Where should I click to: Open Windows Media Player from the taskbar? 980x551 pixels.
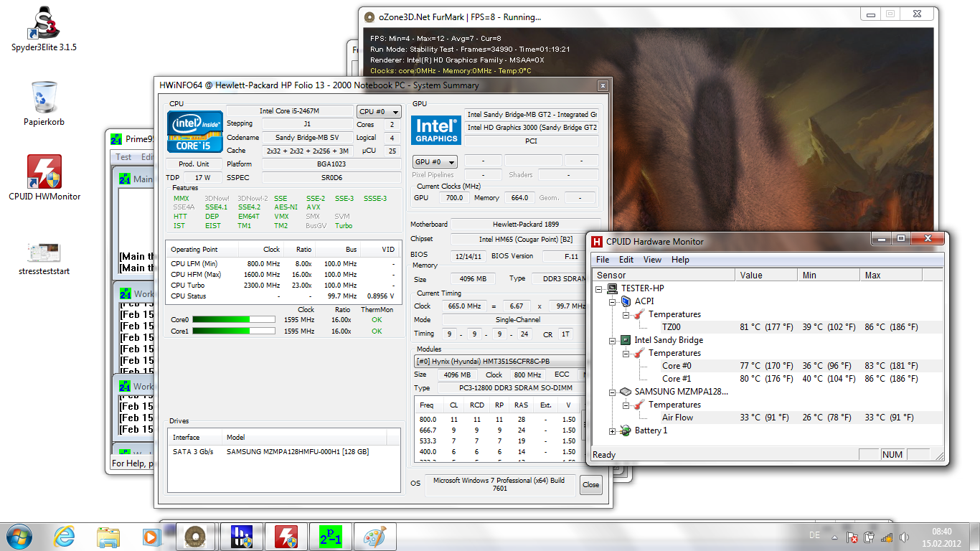click(x=151, y=536)
